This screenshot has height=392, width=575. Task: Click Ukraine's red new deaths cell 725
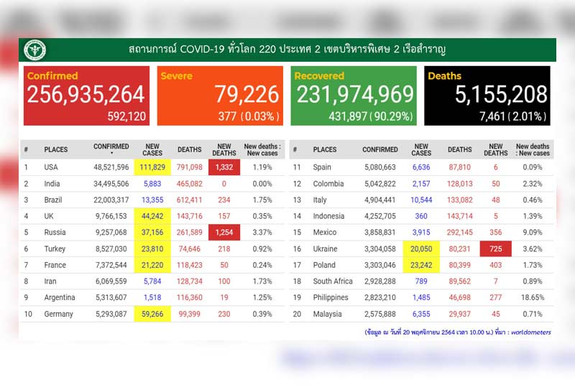[x=495, y=249]
